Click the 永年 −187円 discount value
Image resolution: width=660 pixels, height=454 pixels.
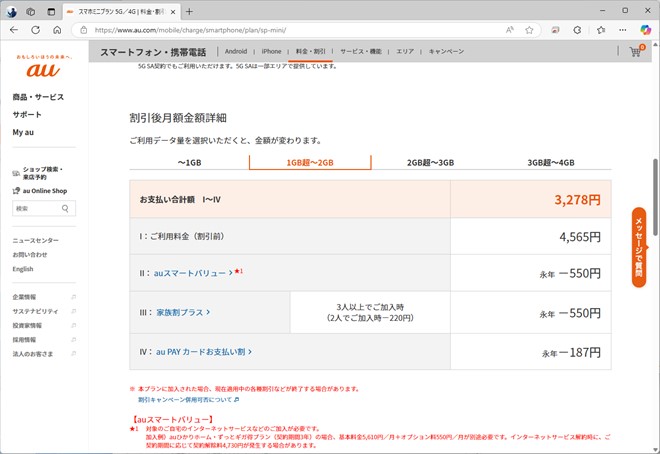coord(571,353)
